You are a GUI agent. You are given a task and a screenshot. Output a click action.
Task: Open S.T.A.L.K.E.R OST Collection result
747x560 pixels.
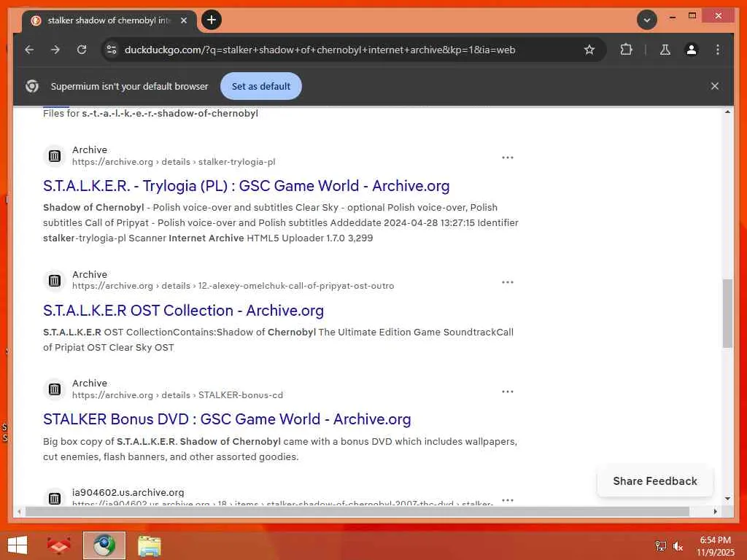pyautogui.click(x=183, y=311)
